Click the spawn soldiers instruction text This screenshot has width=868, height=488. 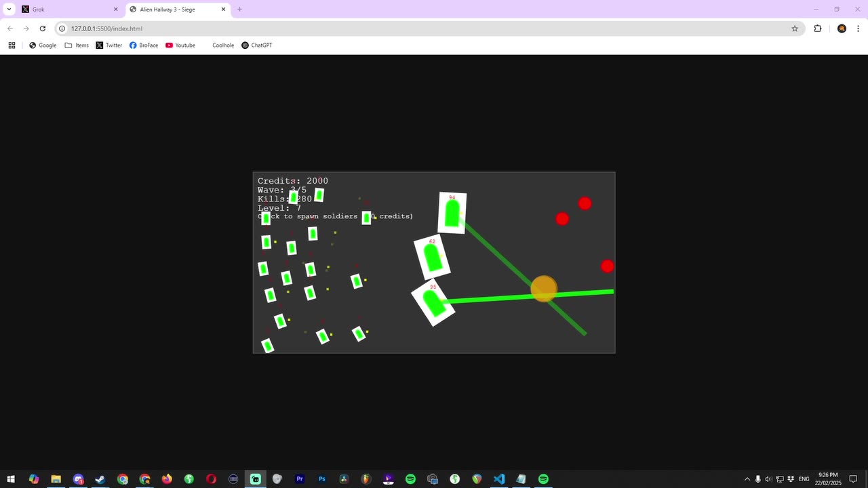pos(335,216)
